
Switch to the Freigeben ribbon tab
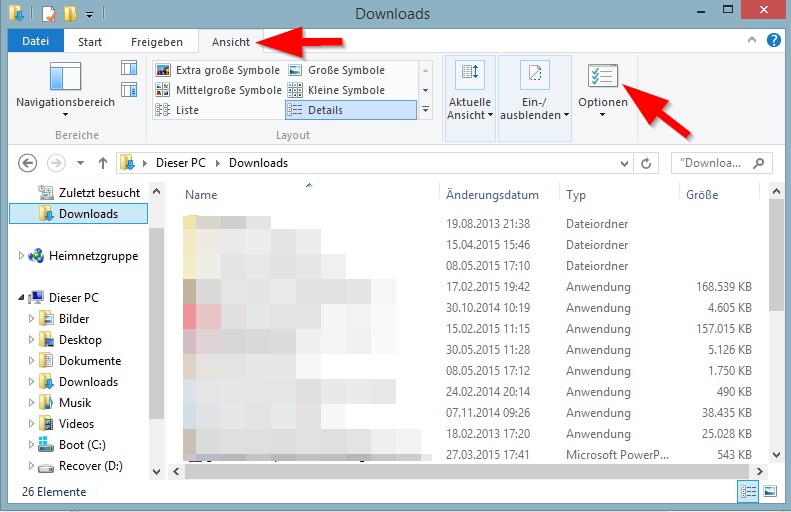click(158, 42)
